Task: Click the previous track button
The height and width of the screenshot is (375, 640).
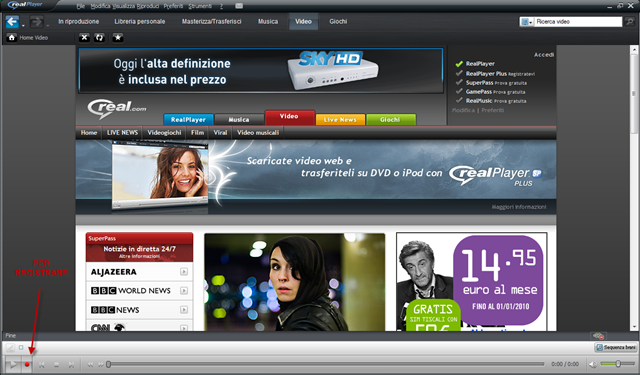Action: point(42,364)
